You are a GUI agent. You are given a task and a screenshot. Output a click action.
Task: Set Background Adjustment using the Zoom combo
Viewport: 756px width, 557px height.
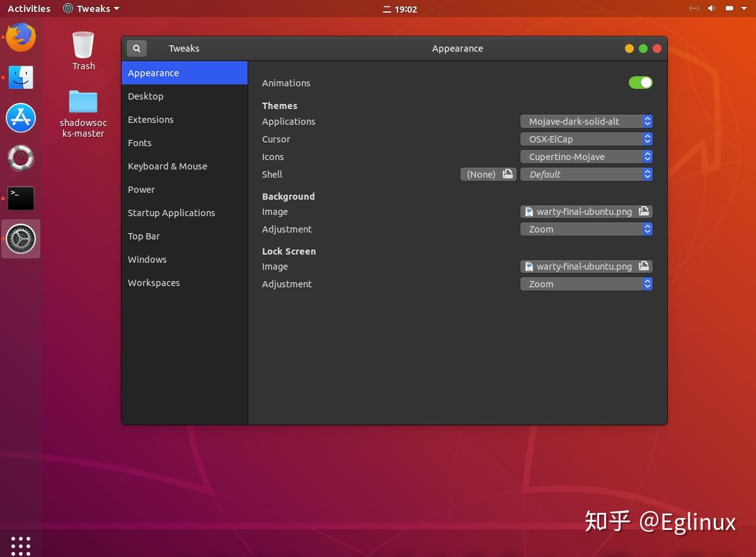[586, 229]
